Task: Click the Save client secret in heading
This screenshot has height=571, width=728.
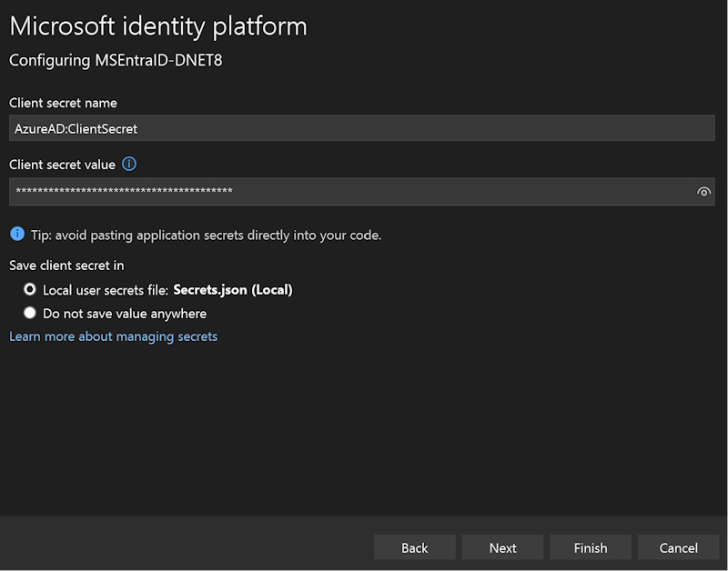Action: (x=66, y=265)
